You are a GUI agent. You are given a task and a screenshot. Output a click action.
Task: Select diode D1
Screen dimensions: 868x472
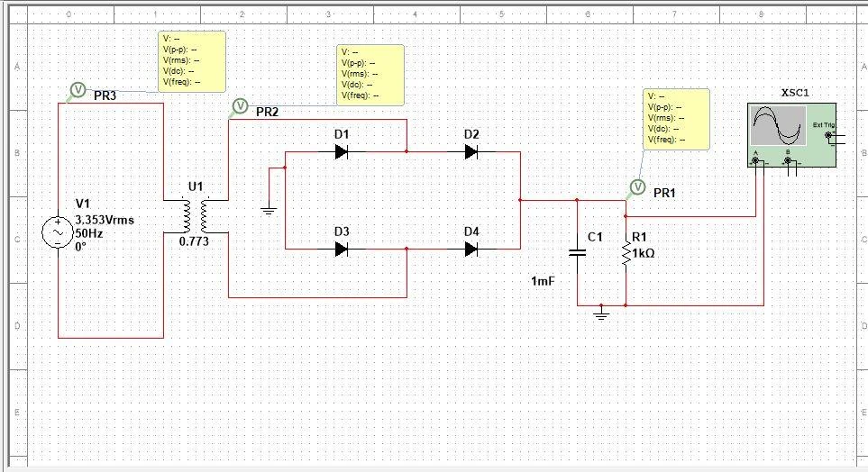pyautogui.click(x=342, y=151)
